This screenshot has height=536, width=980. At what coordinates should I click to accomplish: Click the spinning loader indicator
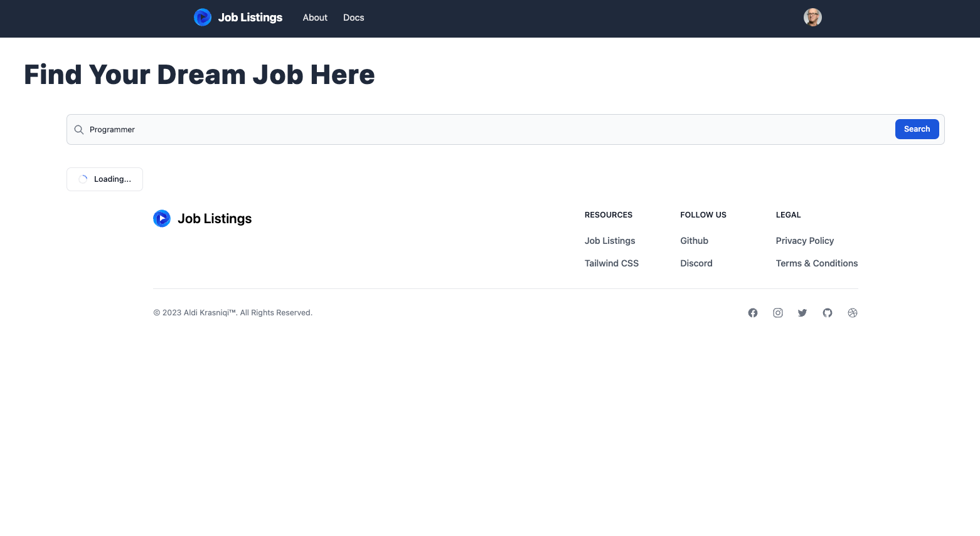pos(83,179)
